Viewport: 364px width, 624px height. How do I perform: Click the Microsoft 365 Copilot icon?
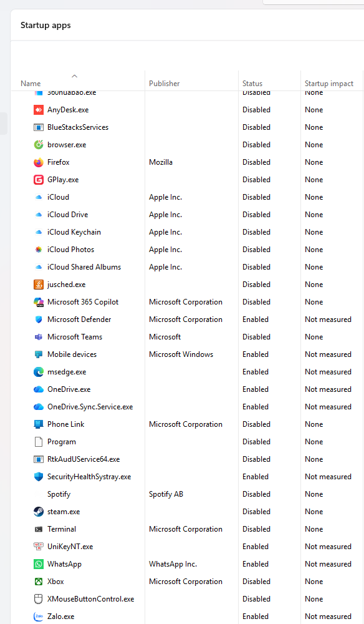(39, 302)
